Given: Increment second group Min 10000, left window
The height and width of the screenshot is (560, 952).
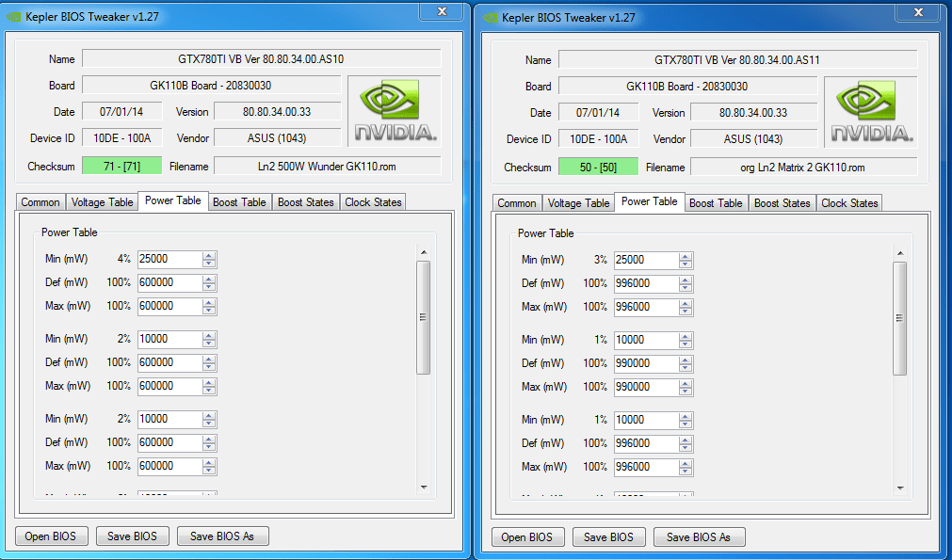Looking at the screenshot, I should [209, 335].
